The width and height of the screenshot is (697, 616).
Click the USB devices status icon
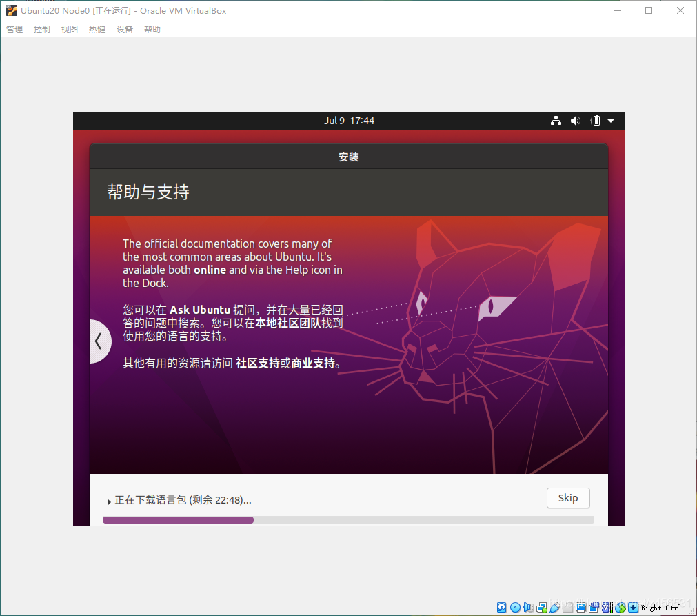click(555, 608)
